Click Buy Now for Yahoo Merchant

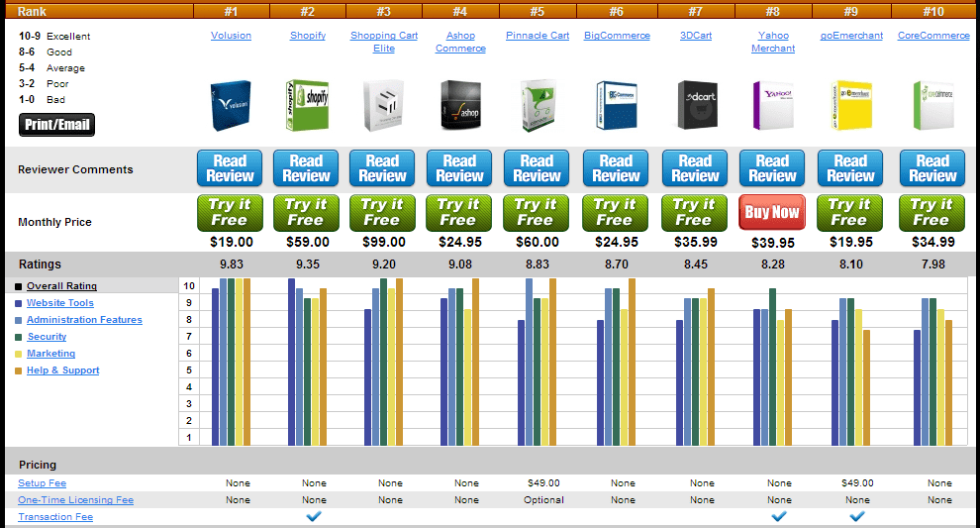pyautogui.click(x=772, y=213)
